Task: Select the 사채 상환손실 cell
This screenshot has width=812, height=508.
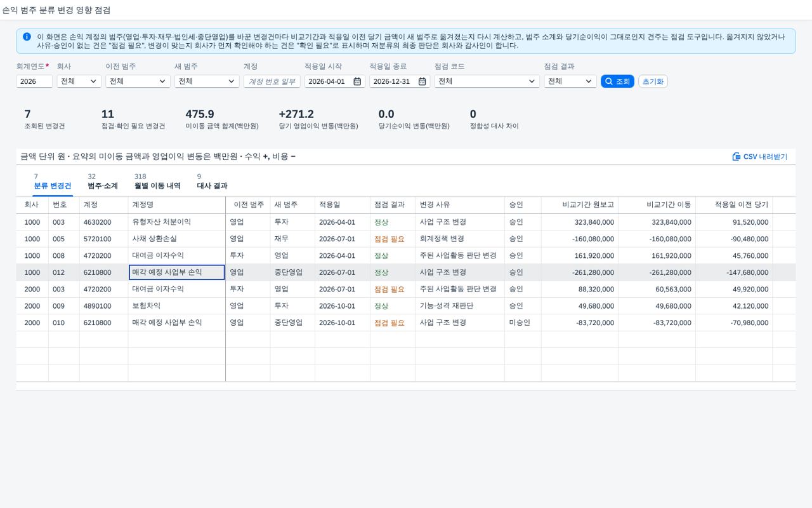Action: pyautogui.click(x=176, y=239)
